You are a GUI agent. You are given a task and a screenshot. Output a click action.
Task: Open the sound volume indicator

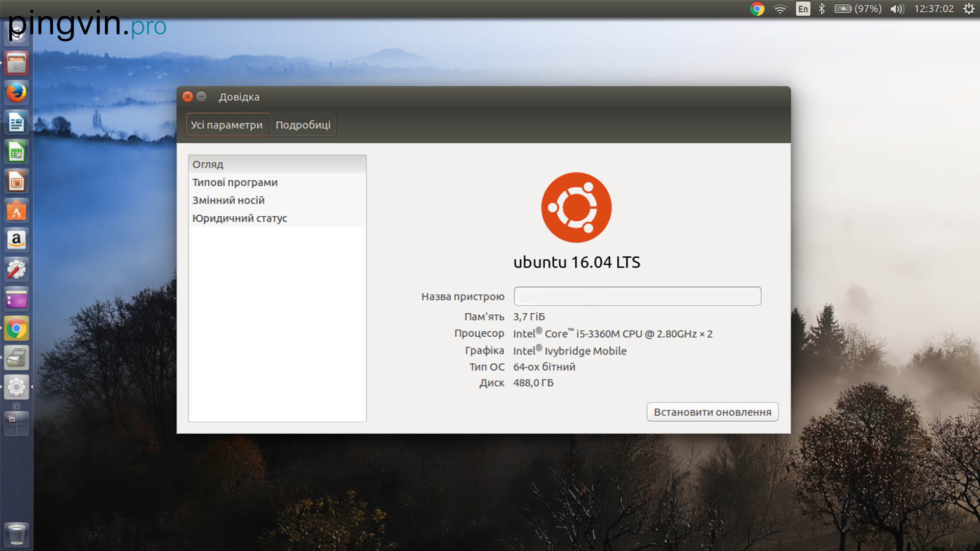tap(897, 9)
